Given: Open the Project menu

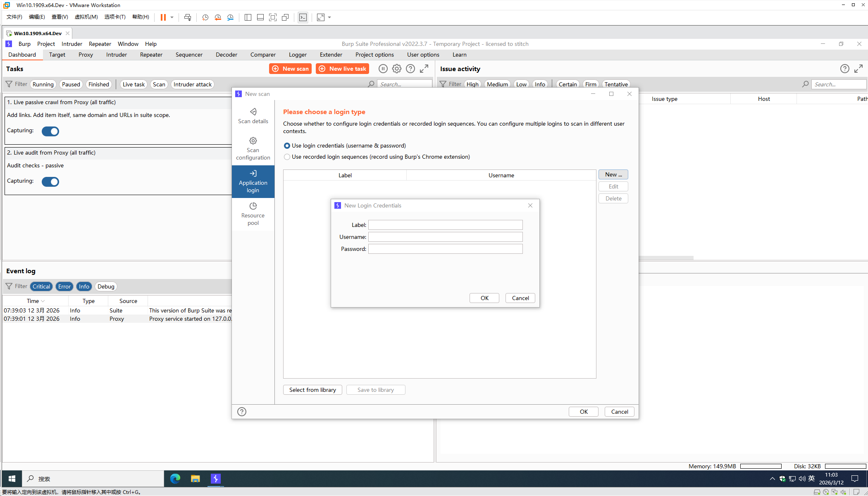Looking at the screenshot, I should 46,44.
